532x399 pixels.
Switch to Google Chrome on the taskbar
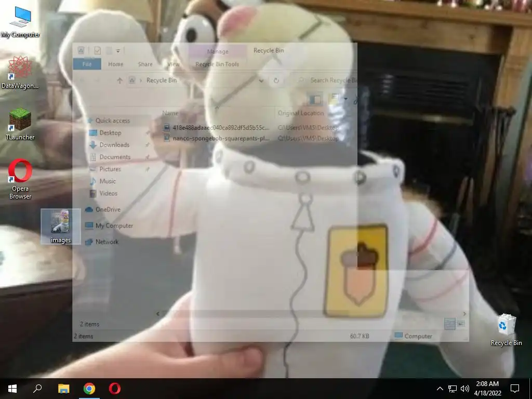pos(89,389)
